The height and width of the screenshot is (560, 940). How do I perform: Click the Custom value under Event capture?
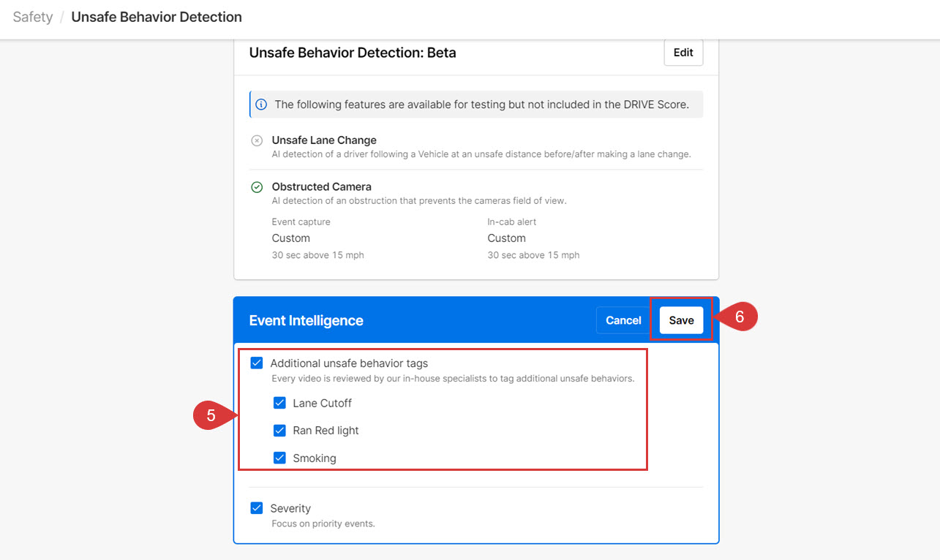point(291,238)
